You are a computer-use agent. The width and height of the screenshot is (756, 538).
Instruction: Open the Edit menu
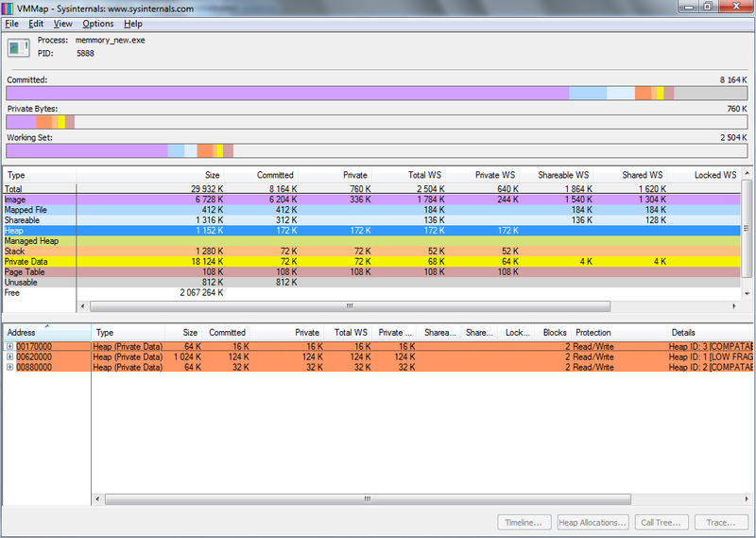pos(36,24)
